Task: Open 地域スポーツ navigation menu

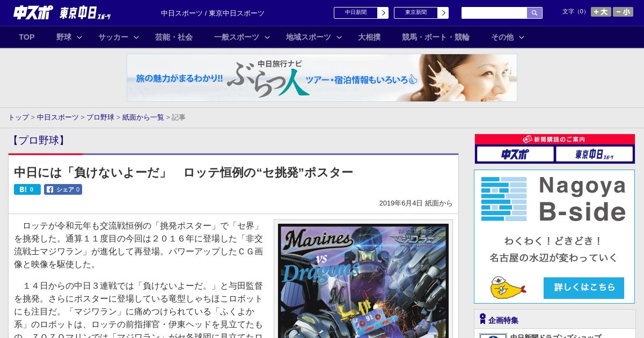Action: point(309,37)
